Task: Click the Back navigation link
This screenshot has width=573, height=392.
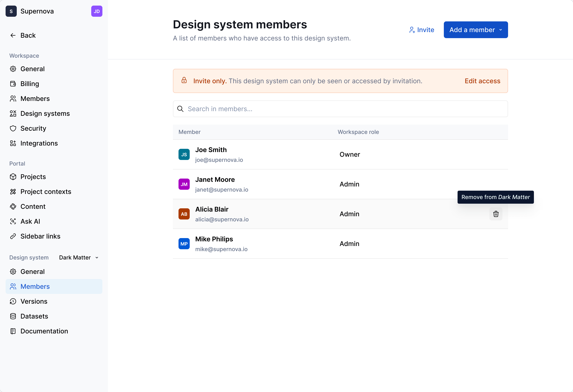Action: [28, 35]
